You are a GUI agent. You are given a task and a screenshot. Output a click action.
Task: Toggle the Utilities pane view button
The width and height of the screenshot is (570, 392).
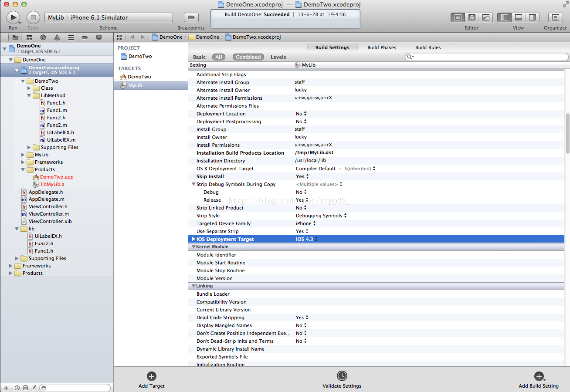pos(533,17)
